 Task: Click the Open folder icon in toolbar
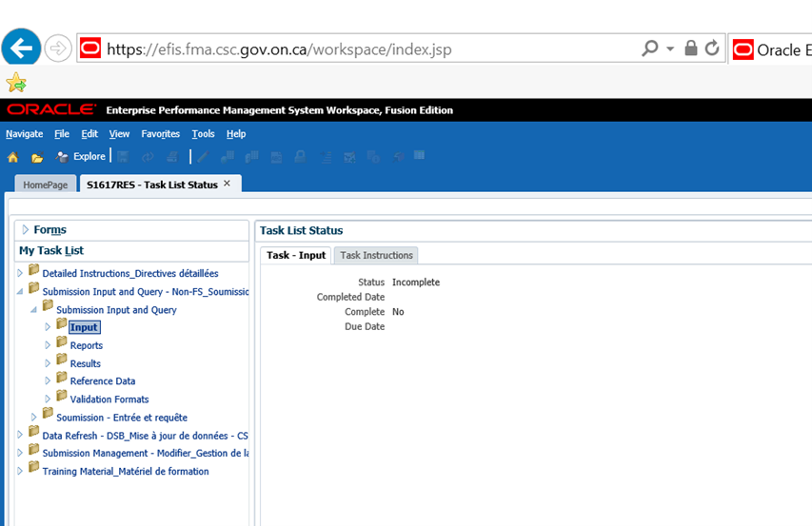tap(37, 157)
